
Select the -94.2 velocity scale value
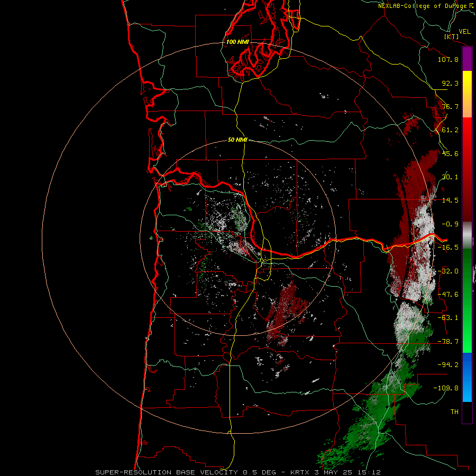coord(448,365)
